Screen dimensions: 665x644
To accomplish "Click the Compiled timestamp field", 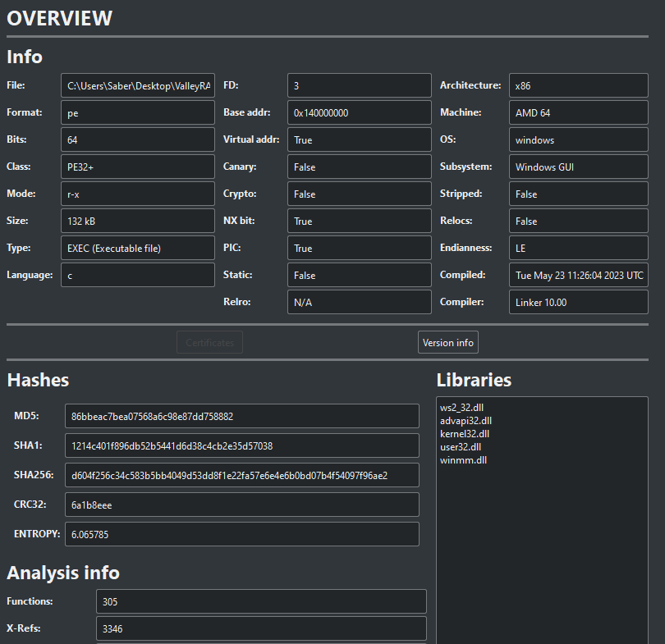I will [x=578, y=275].
